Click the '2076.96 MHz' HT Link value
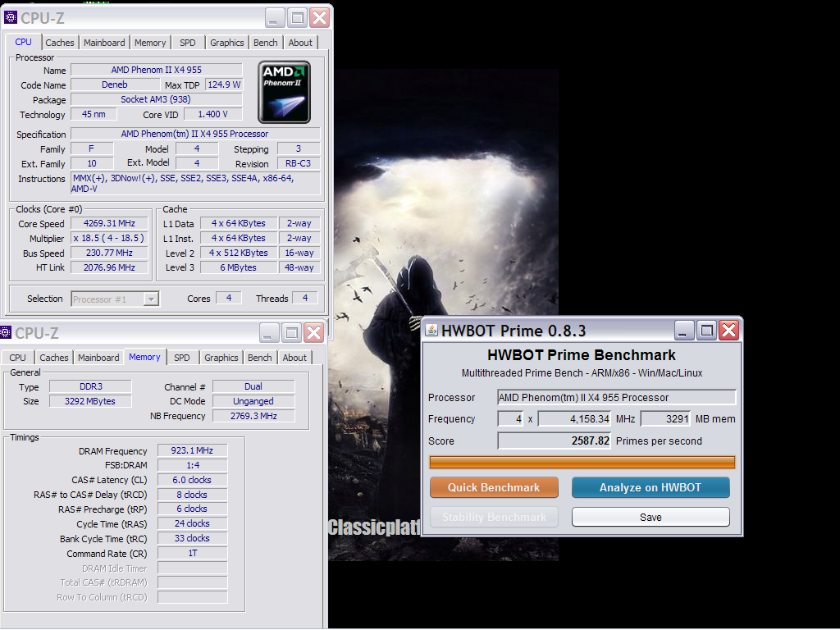 coord(109,267)
